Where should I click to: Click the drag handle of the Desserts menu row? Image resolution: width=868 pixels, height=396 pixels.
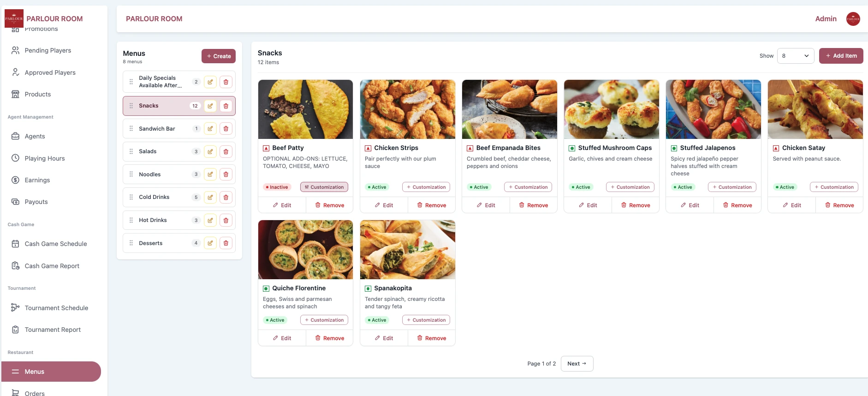(131, 243)
